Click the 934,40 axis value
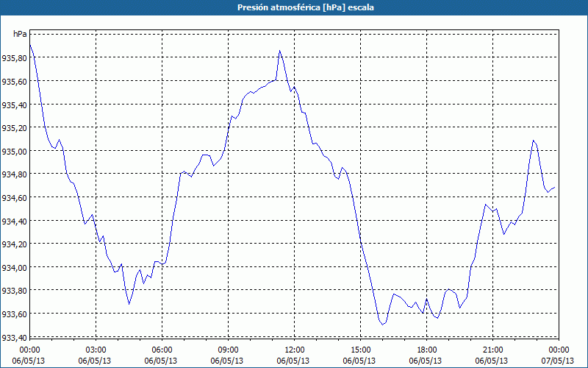 coord(14,221)
